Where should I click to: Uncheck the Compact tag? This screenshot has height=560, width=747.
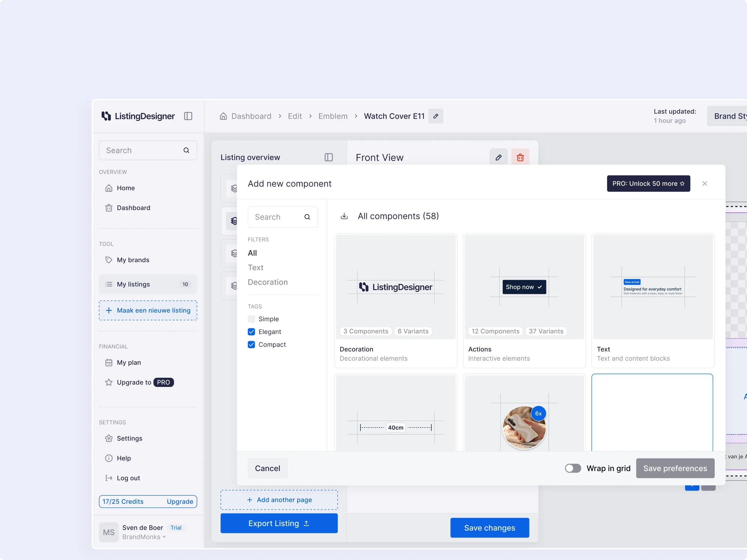tap(251, 345)
